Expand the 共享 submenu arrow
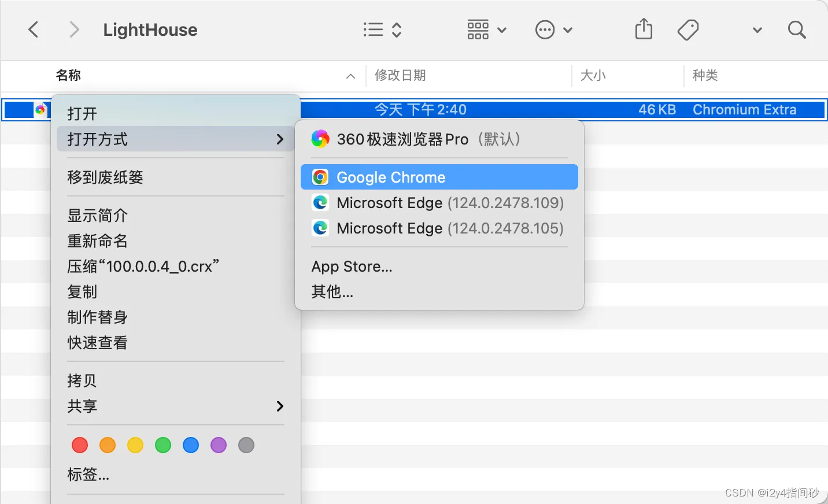828x504 pixels. pyautogui.click(x=280, y=406)
